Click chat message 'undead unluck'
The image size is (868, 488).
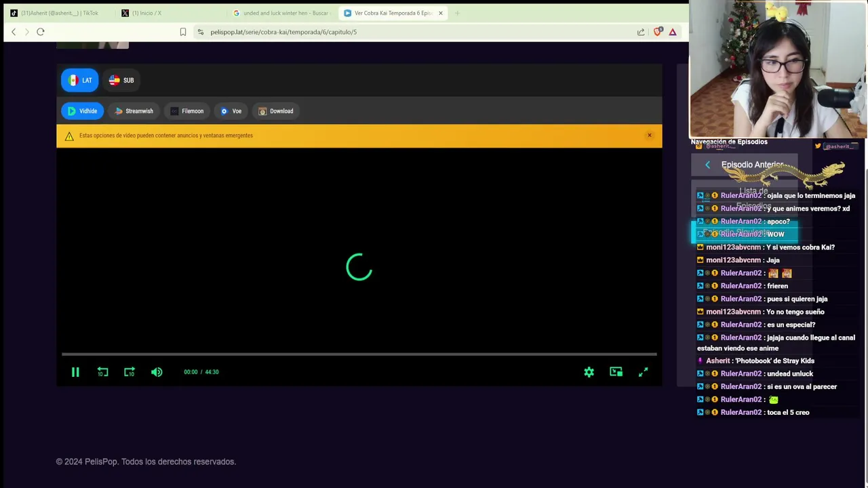(789, 373)
